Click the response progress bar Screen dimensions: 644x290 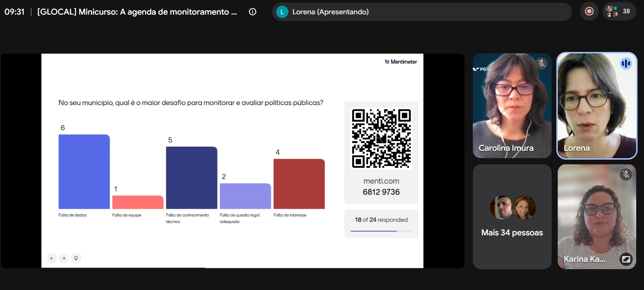coord(381,231)
